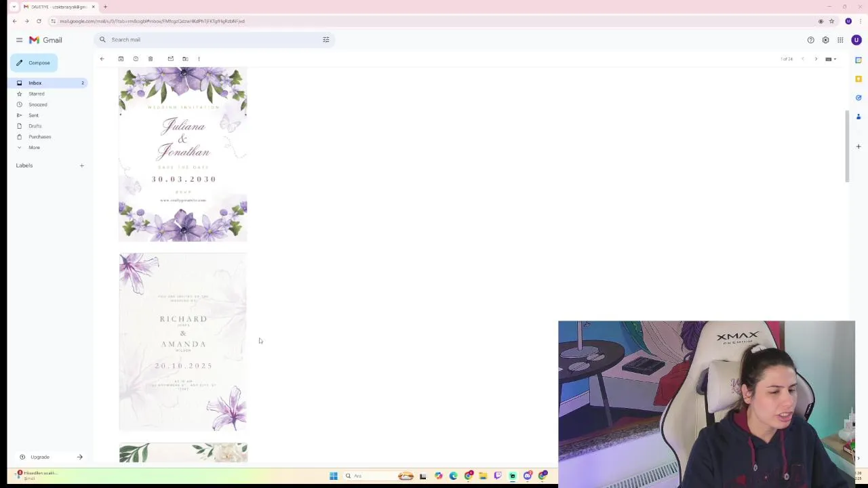The image size is (868, 488).
Task: Click the browser address bar
Action: coord(434,21)
